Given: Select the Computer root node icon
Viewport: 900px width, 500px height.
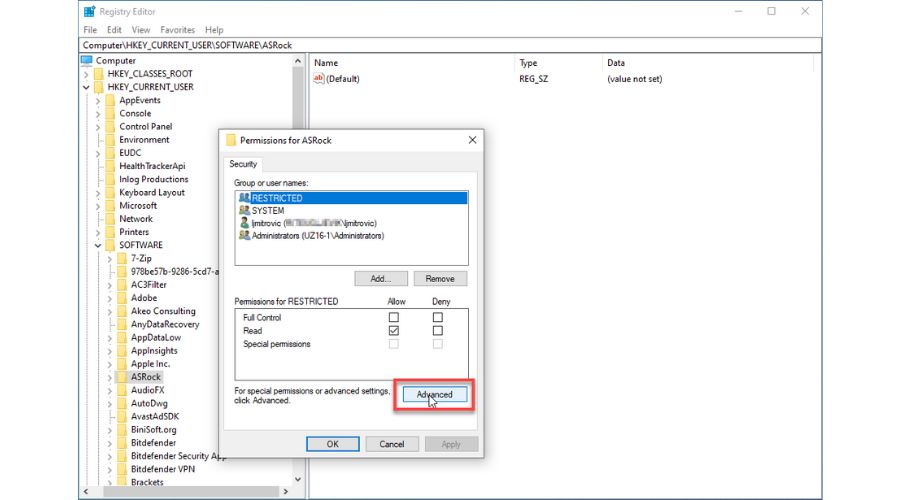Looking at the screenshot, I should (x=87, y=60).
